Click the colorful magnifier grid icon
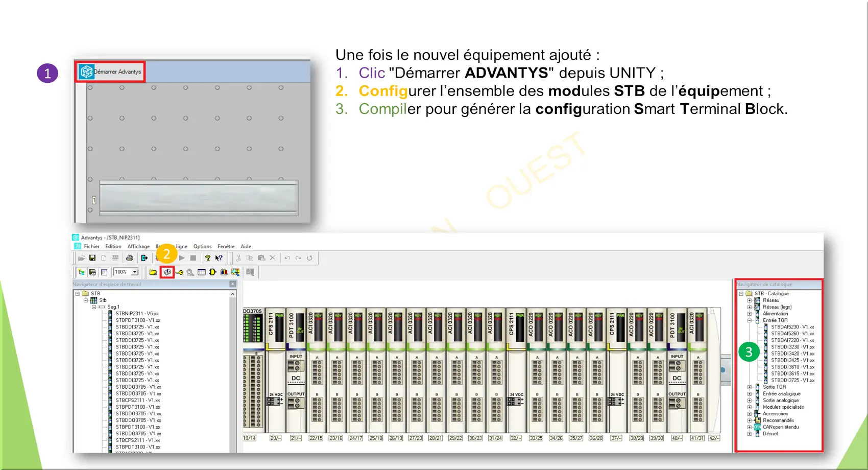868x470 pixels. [x=235, y=272]
